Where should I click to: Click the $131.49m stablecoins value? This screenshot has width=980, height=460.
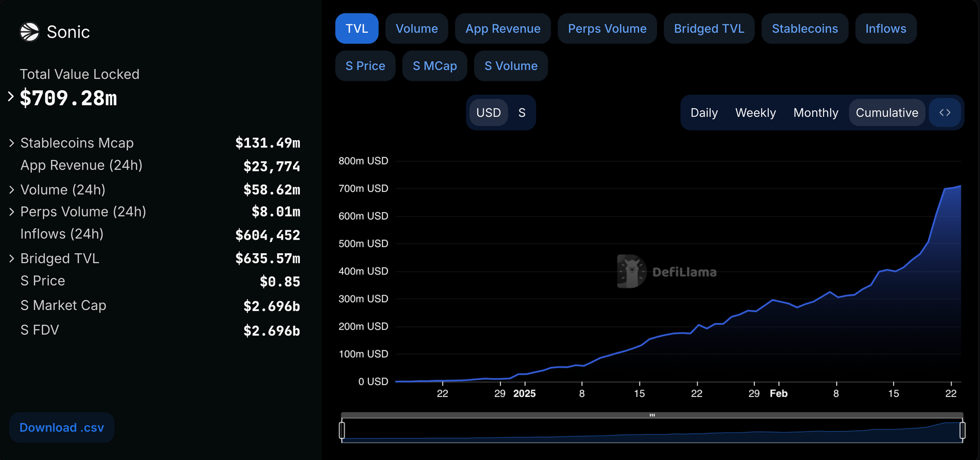pos(268,143)
